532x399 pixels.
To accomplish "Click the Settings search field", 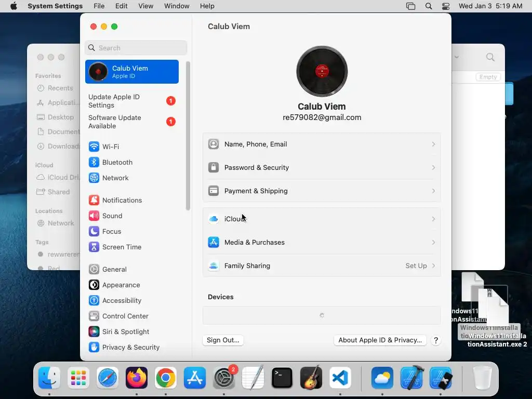I will [136, 48].
